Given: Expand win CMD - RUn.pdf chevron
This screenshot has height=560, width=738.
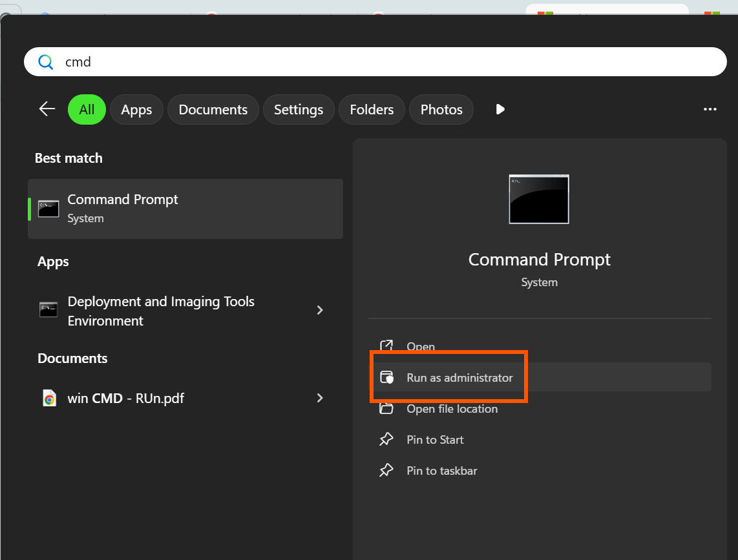Looking at the screenshot, I should pyautogui.click(x=320, y=398).
